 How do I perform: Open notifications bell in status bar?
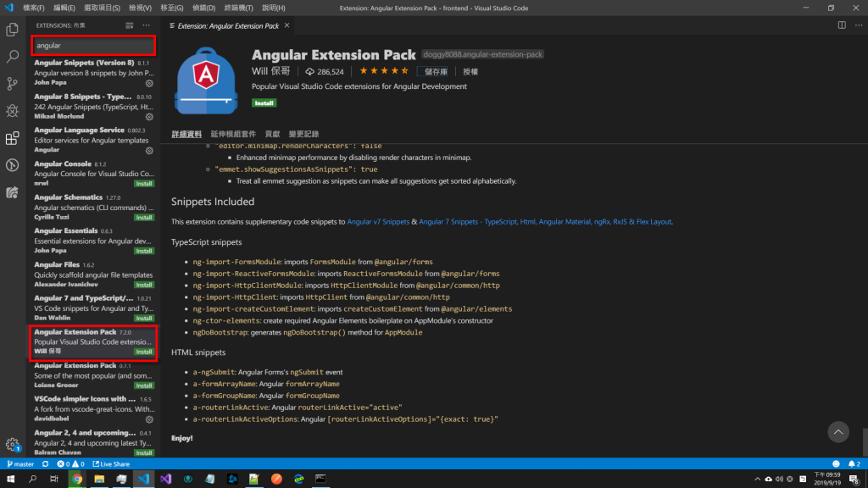coord(854,464)
